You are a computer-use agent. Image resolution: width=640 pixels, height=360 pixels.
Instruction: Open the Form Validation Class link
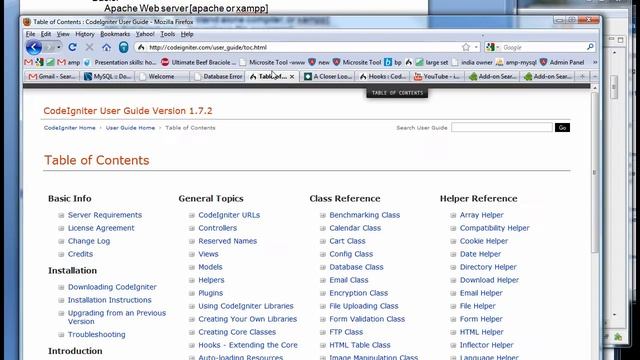pyautogui.click(x=367, y=319)
